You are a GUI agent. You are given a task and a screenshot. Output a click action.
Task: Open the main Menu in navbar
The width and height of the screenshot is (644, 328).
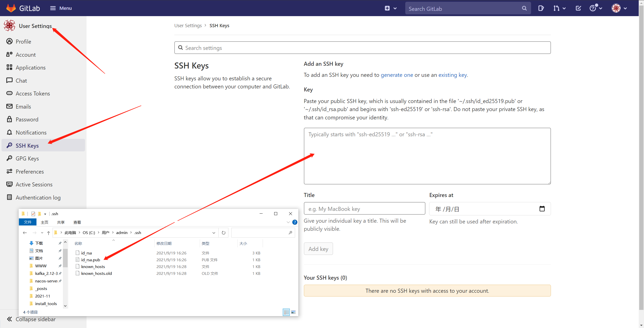click(61, 8)
